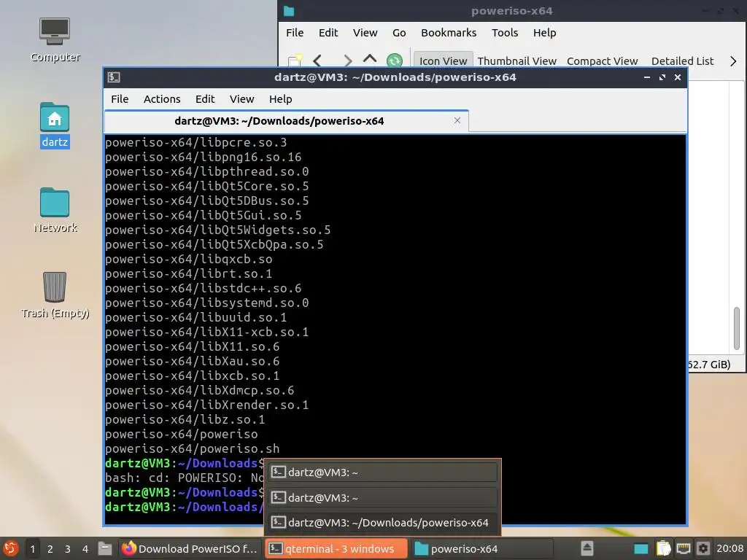The height and width of the screenshot is (560, 747).
Task: Open View menu in qterminal
Action: [241, 99]
